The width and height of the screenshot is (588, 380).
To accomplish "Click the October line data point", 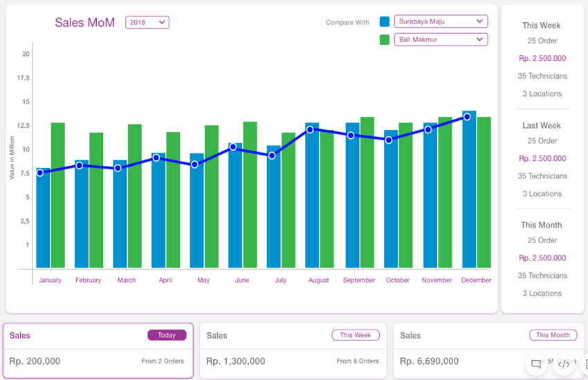I will (389, 140).
